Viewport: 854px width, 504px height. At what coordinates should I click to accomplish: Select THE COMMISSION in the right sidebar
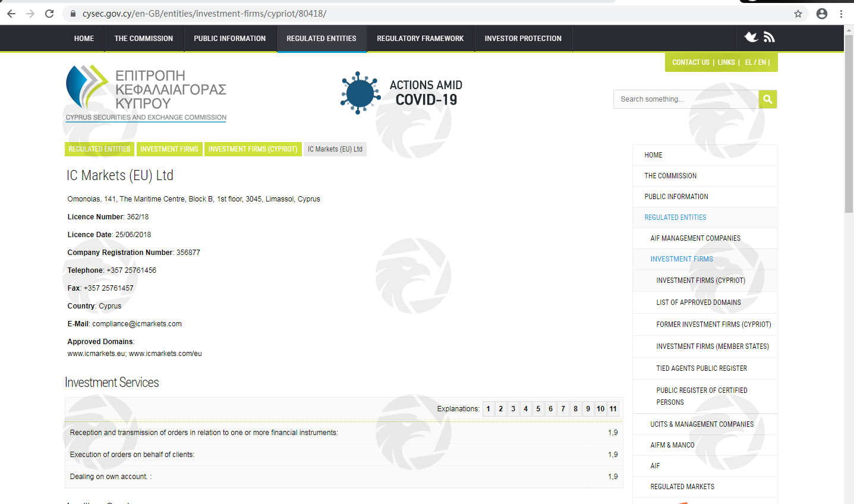[705, 176]
